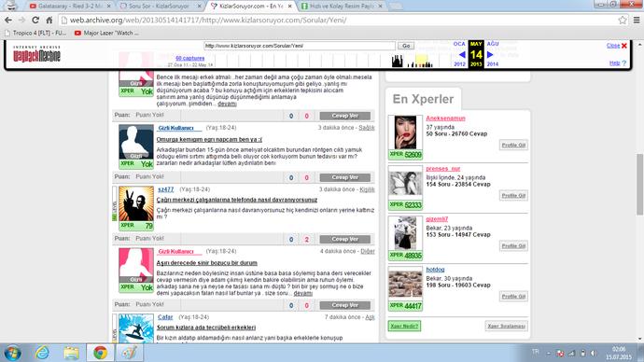Answer the Omurga kemigım question via Cevap Ver
This screenshot has height=362, width=644.
pyautogui.click(x=345, y=177)
